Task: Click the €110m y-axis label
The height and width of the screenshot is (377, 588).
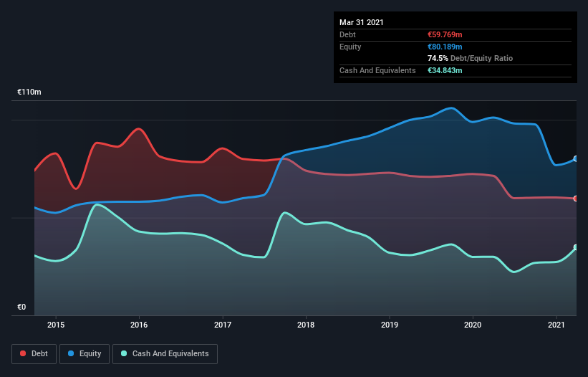Action: point(29,92)
